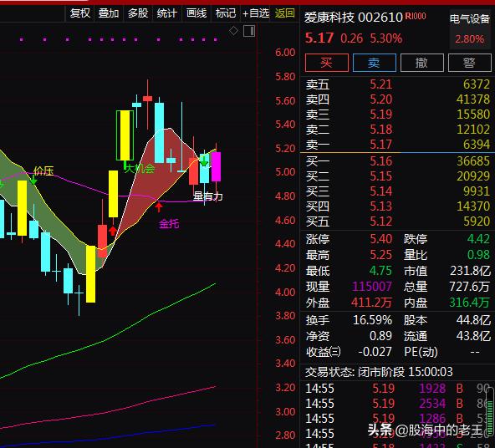Select the 买一 5.16 order row

398,161
